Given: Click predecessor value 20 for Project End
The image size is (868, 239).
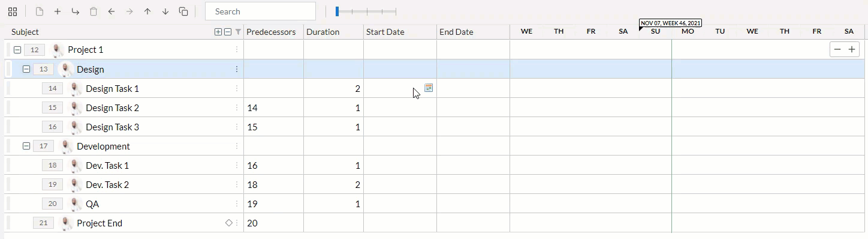Looking at the screenshot, I should coord(252,223).
